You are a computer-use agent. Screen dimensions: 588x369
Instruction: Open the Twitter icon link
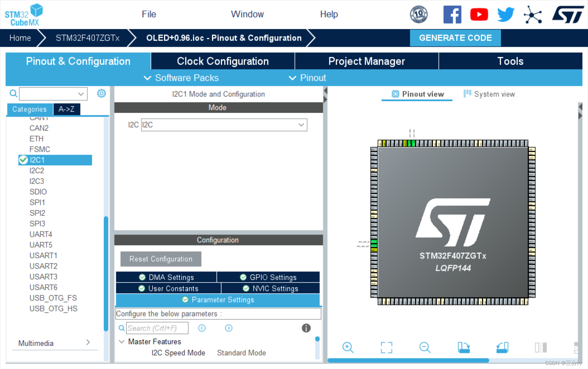pyautogui.click(x=506, y=15)
